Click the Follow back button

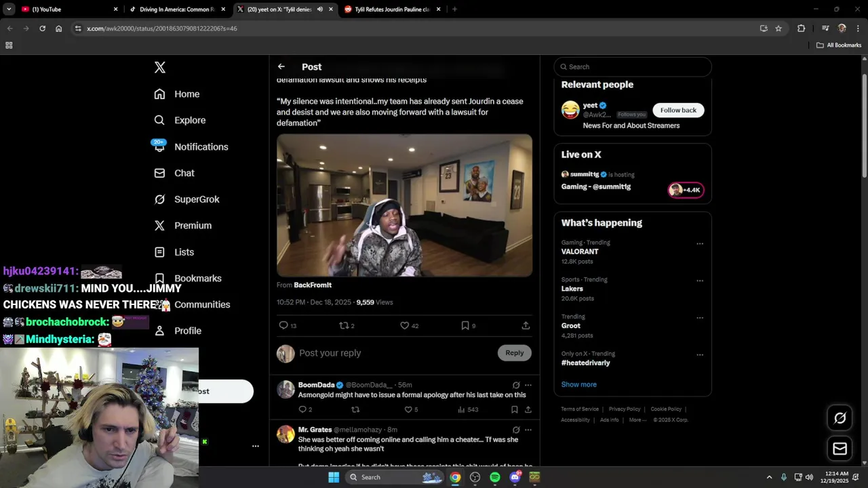click(678, 110)
